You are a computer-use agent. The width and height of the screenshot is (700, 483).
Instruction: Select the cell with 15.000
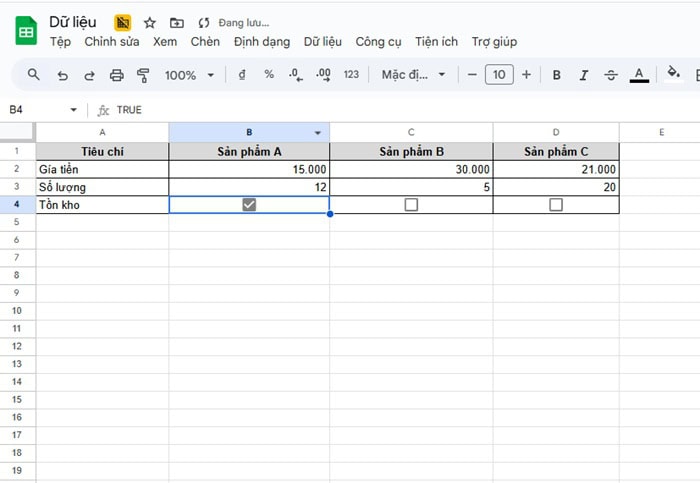[x=249, y=169]
